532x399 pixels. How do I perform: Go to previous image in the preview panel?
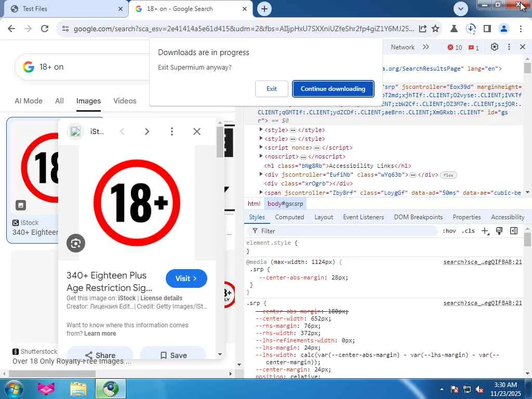pos(122,131)
